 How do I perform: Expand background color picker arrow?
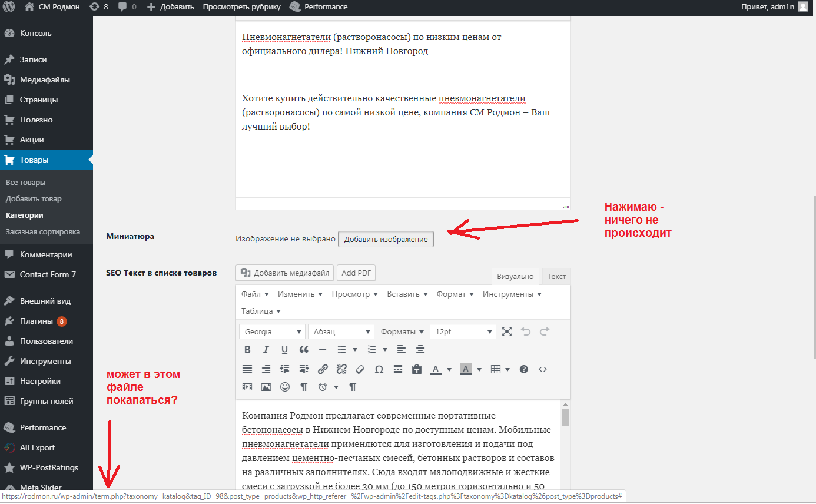tap(479, 369)
